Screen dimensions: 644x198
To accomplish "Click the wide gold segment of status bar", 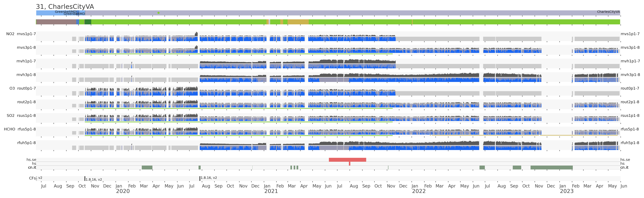I will coord(298,22).
